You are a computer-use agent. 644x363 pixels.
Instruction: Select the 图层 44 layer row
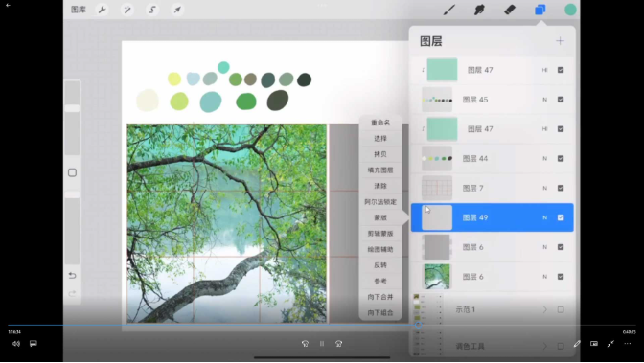click(492, 158)
